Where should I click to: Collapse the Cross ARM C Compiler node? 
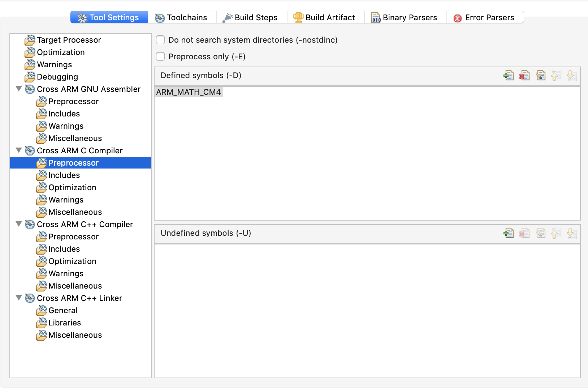(x=19, y=150)
